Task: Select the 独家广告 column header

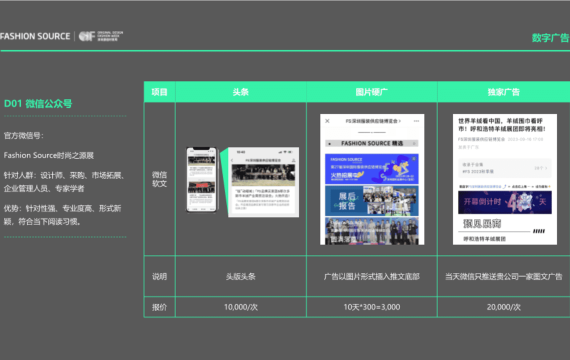Action: coord(504,92)
